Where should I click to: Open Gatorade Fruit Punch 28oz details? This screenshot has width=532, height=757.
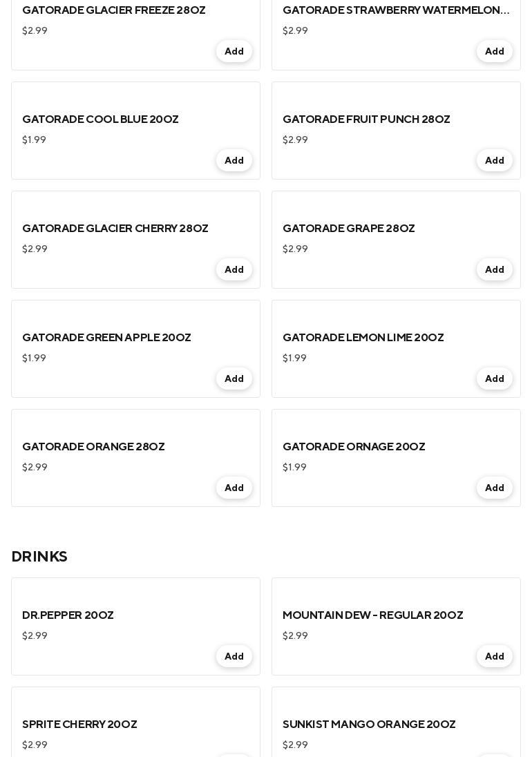(366, 119)
